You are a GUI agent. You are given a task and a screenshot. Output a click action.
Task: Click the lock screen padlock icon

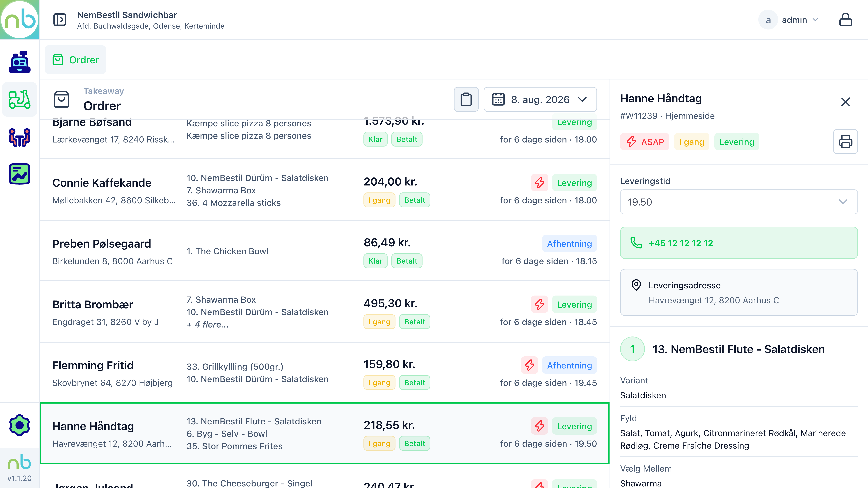tap(845, 20)
